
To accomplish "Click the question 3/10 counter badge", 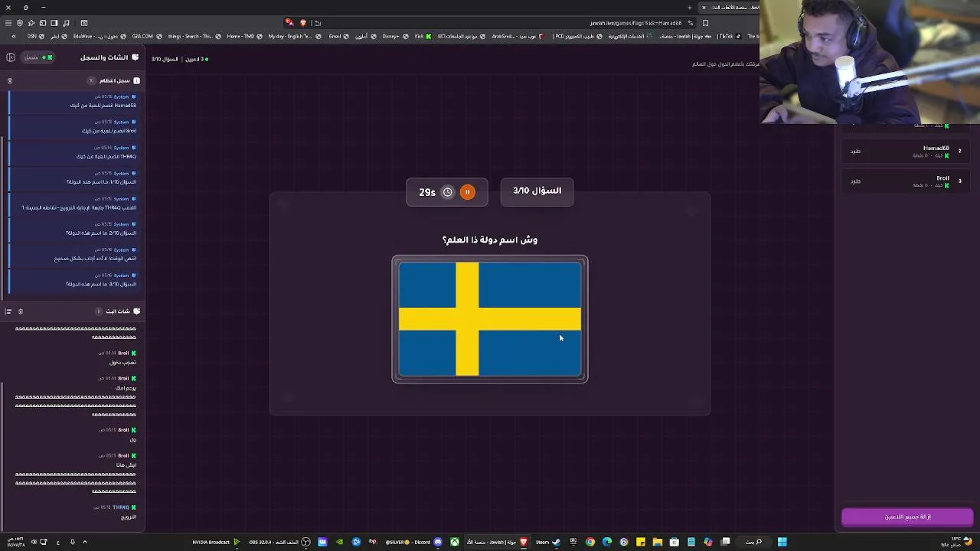I will coord(537,191).
